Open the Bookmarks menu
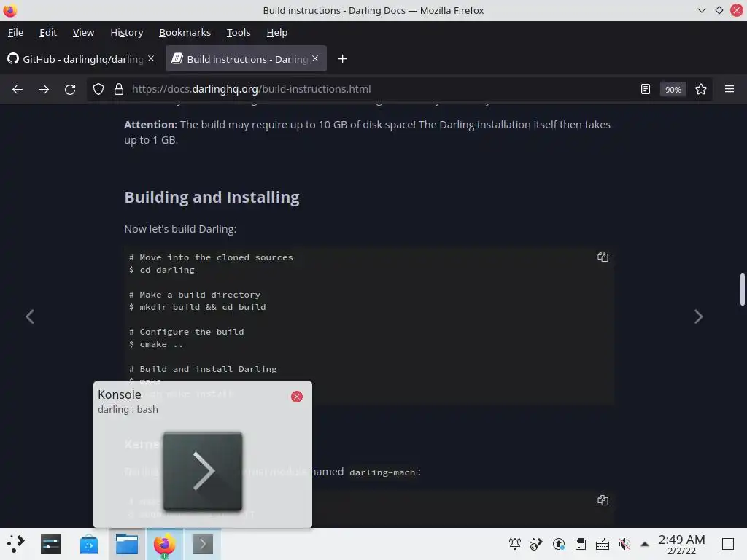 point(185,32)
